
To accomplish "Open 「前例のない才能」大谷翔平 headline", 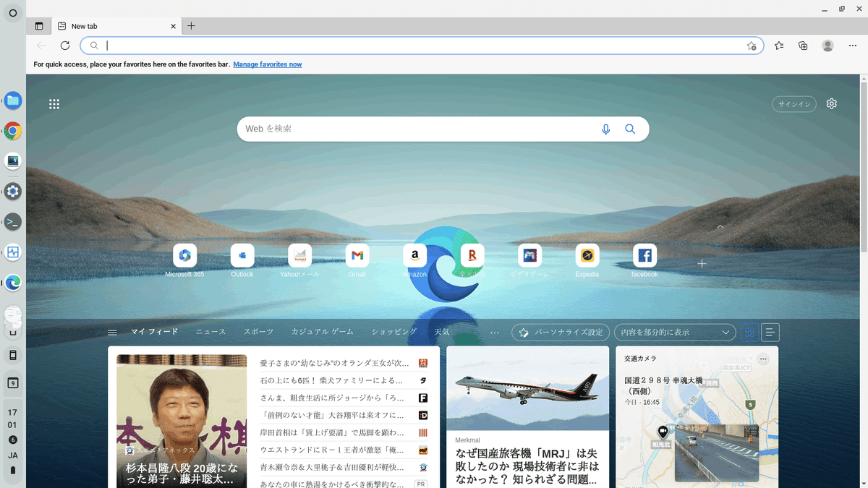I will click(332, 415).
